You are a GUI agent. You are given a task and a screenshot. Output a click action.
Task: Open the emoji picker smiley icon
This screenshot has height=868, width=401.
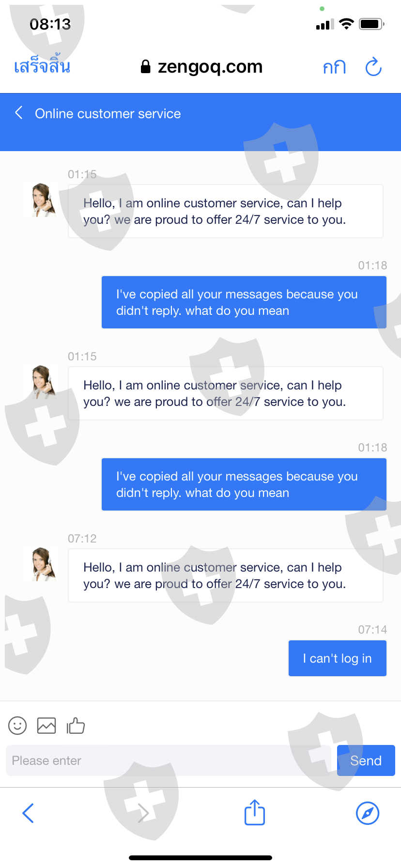[x=17, y=726]
